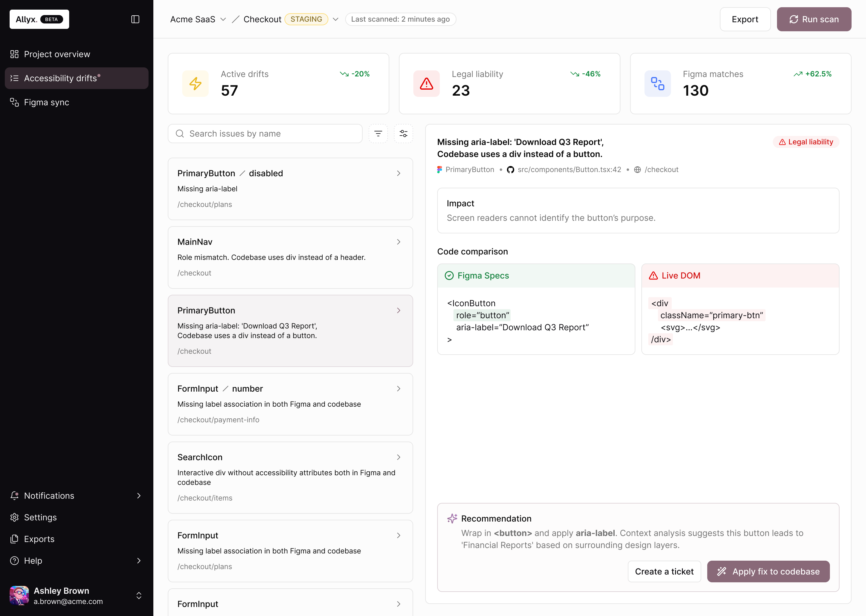
Task: Click the search magnifier icon
Action: point(180,134)
